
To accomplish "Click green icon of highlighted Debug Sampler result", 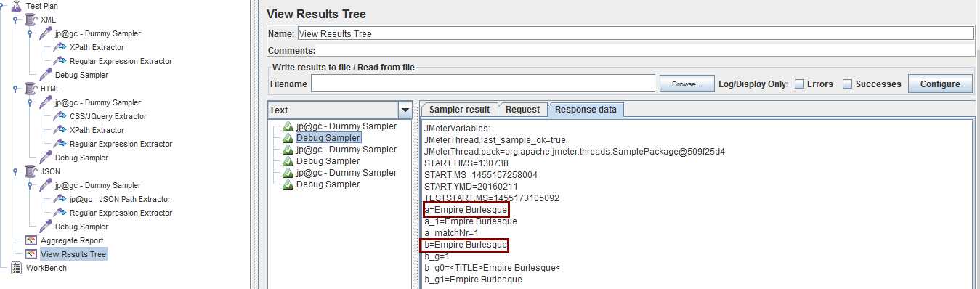I will point(288,138).
